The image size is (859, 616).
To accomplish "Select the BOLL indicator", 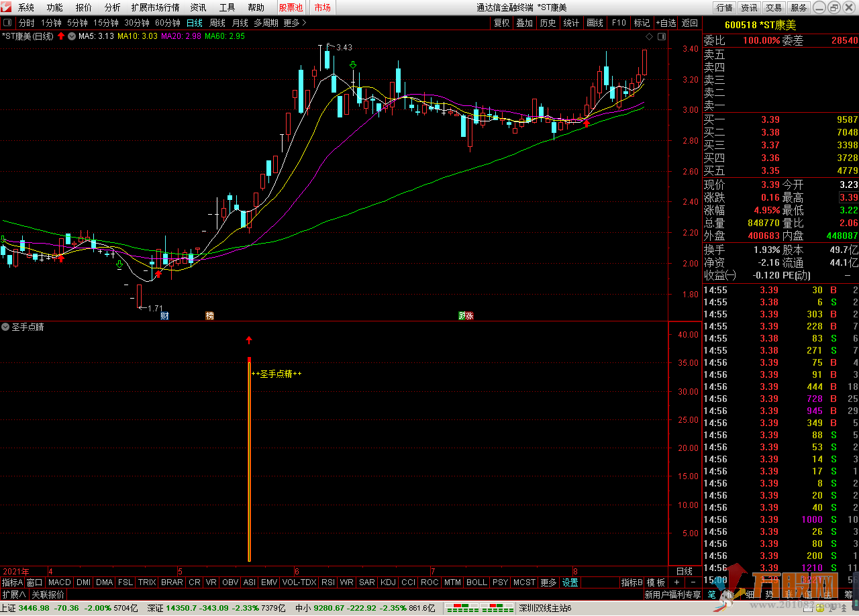I will 476,582.
